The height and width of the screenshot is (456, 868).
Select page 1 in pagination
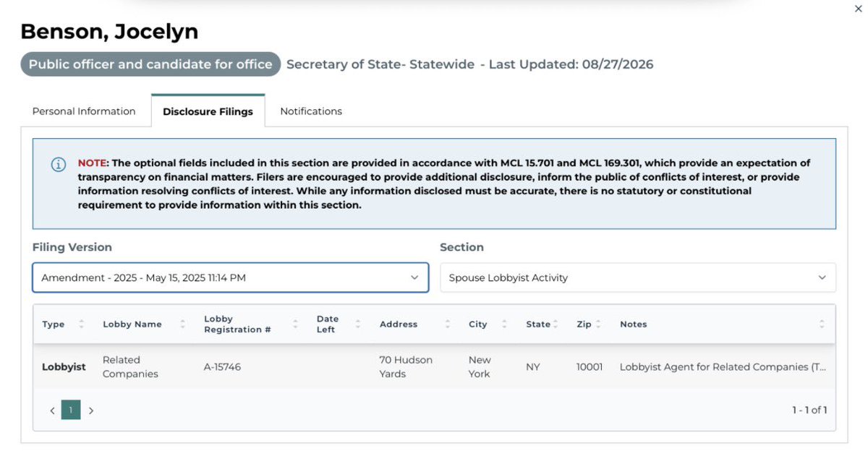(71, 410)
